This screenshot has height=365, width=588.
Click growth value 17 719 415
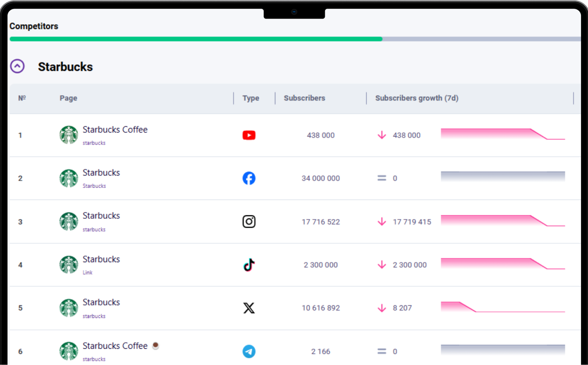(x=412, y=222)
